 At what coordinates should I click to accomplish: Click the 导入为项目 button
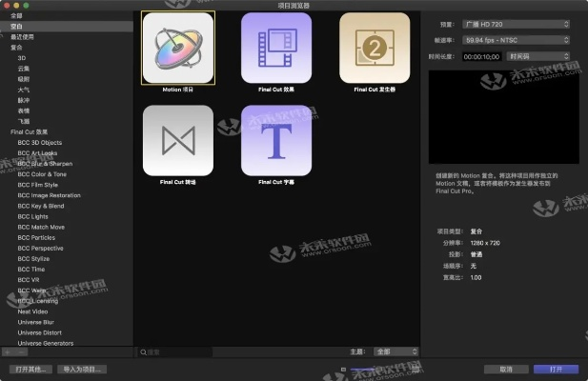point(81,369)
